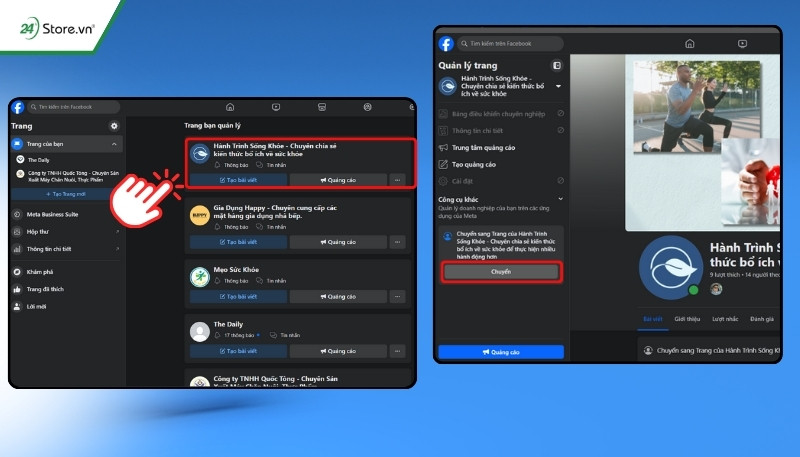The image size is (800, 457).
Task: Click the Chuyển button
Action: 502,272
